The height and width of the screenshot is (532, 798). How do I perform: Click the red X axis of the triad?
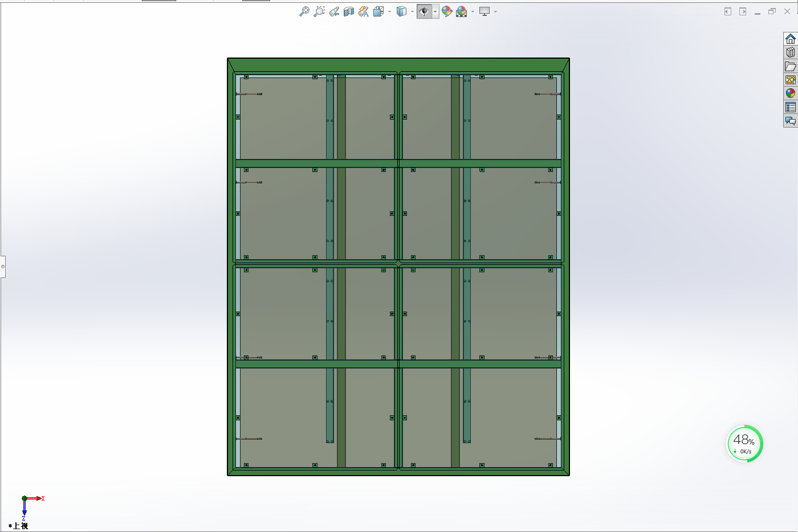pos(35,498)
